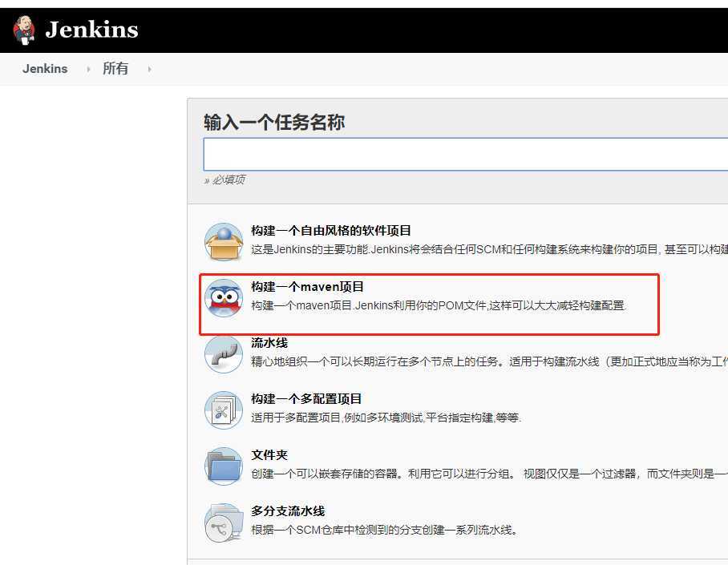This screenshot has height=565, width=728.
Task: Click the 多配置项目 description text
Action: pos(386,418)
